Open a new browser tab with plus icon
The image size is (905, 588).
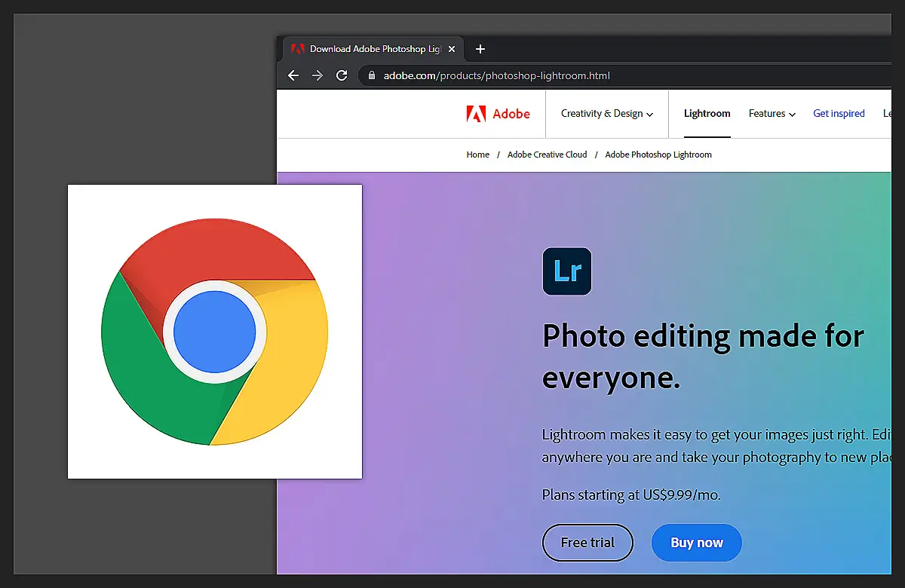click(x=480, y=49)
